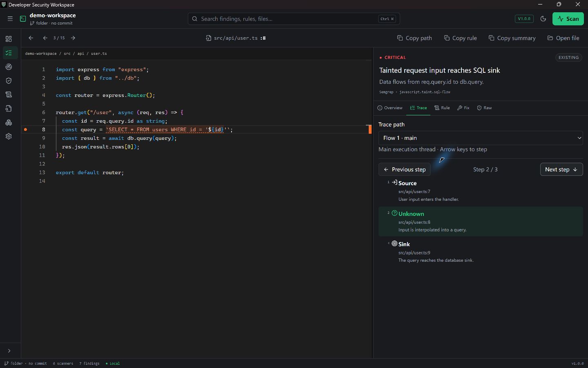Click the hamburger menu icon
The width and height of the screenshot is (588, 368).
coord(10,19)
